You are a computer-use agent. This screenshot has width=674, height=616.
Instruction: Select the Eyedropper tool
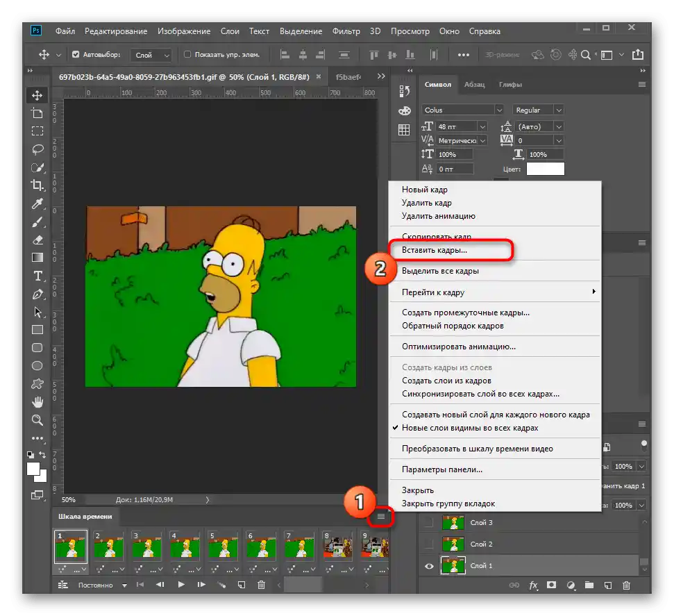click(37, 203)
